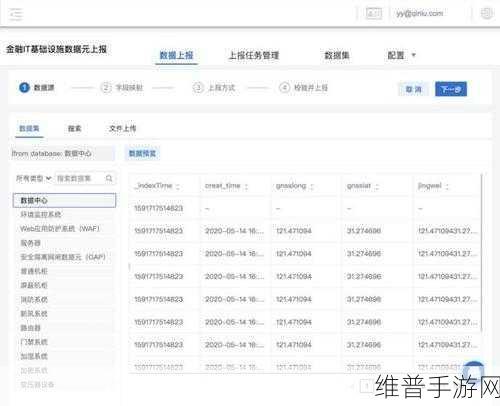Click the gnsslong column header

291,186
